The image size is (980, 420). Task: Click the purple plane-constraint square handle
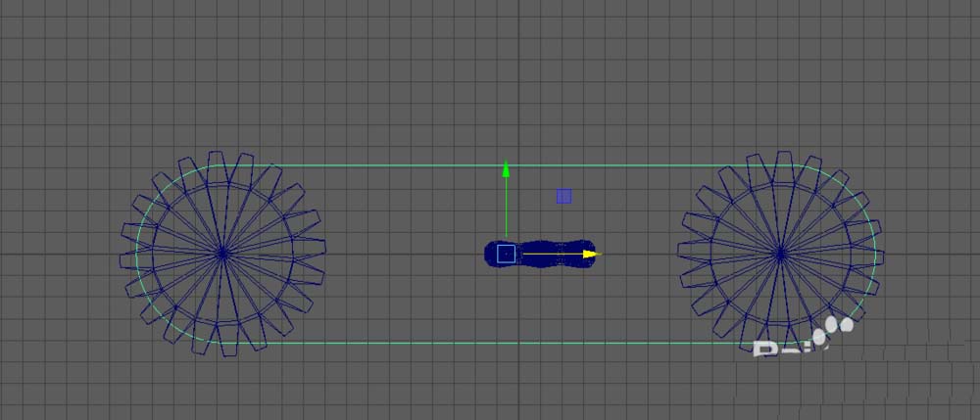coord(563,197)
